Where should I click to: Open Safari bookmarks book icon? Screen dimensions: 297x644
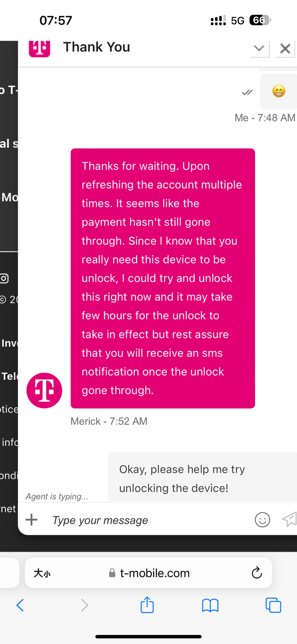[210, 605]
